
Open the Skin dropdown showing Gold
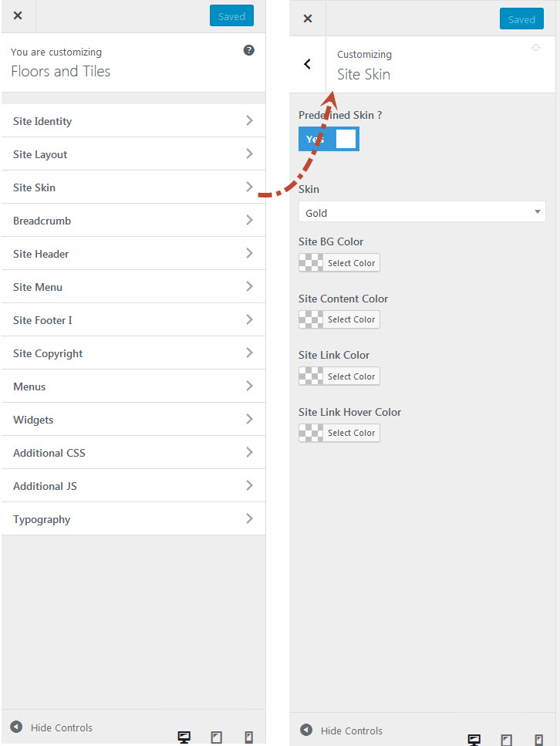(x=421, y=212)
